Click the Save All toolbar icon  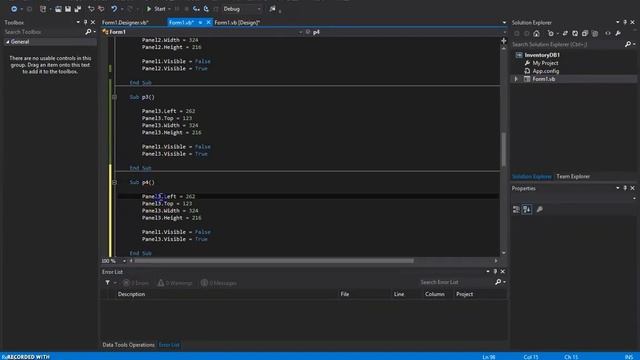point(78,9)
